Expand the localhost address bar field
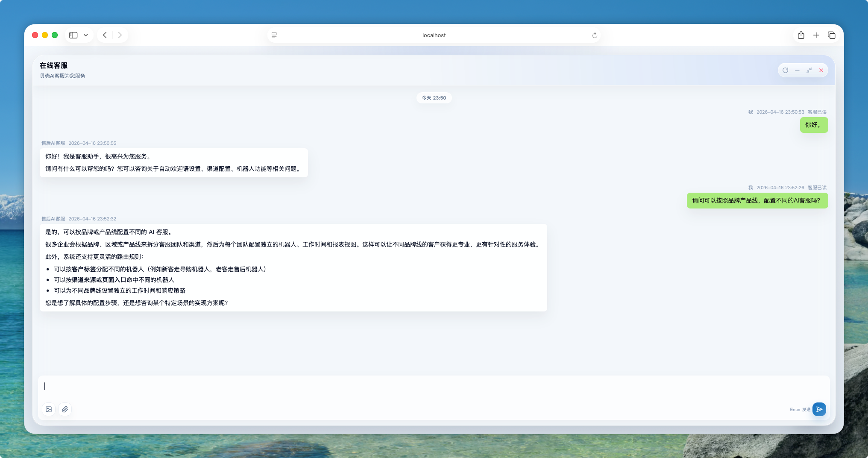The width and height of the screenshot is (868, 458). 434,35
